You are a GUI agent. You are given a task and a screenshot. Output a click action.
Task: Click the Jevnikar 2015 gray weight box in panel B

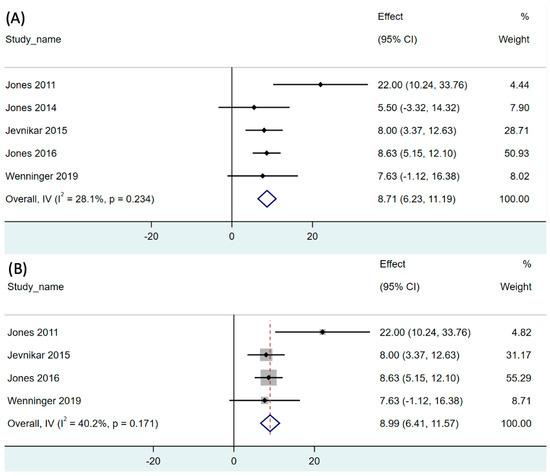(266, 355)
